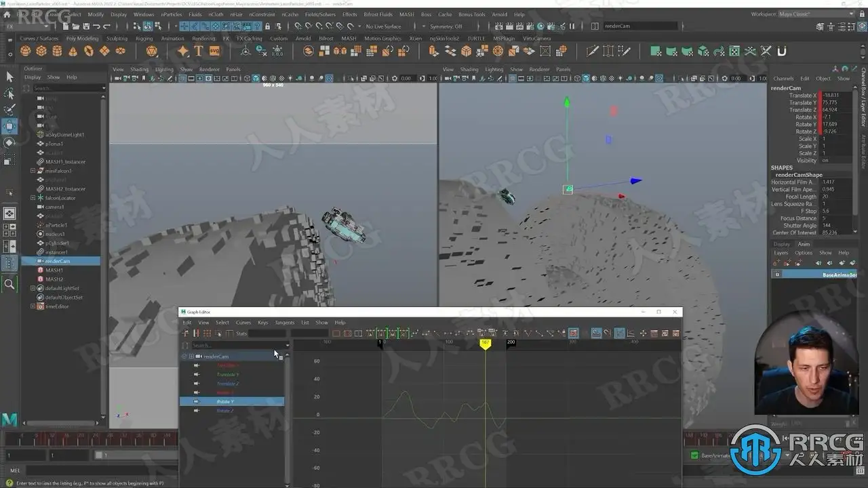Activate the Select tool arrow in toolbox
Image resolution: width=868 pixels, height=488 pixels.
[9, 77]
